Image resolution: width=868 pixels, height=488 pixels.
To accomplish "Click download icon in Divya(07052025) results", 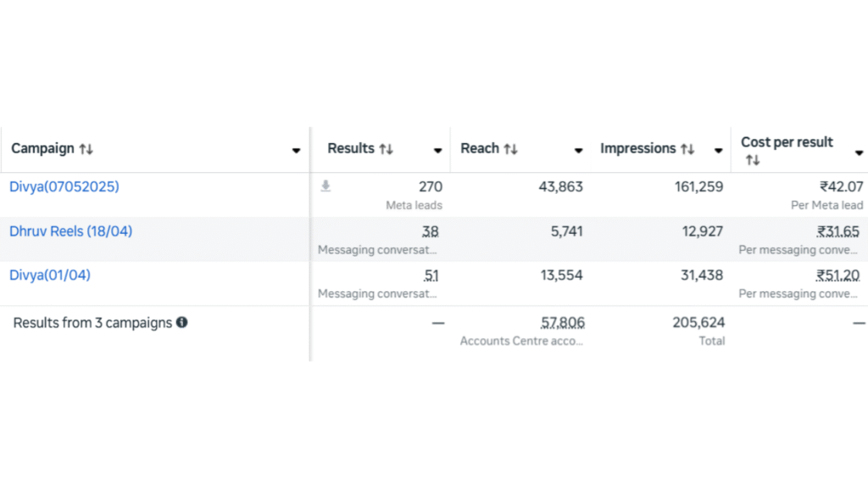I will click(325, 186).
